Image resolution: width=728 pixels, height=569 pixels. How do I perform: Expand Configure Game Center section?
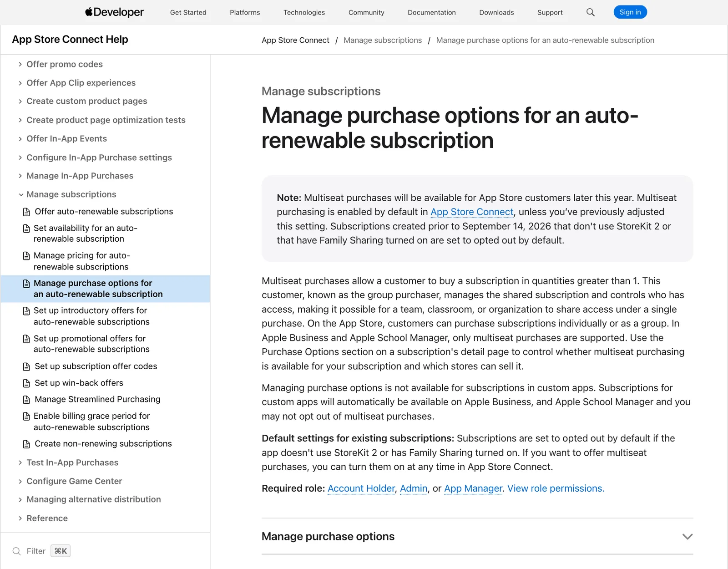(x=20, y=482)
